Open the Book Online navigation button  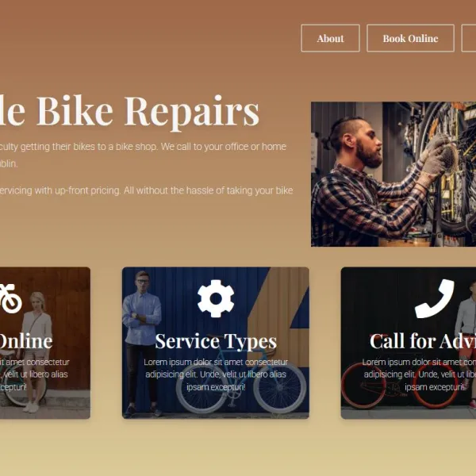[x=410, y=38]
